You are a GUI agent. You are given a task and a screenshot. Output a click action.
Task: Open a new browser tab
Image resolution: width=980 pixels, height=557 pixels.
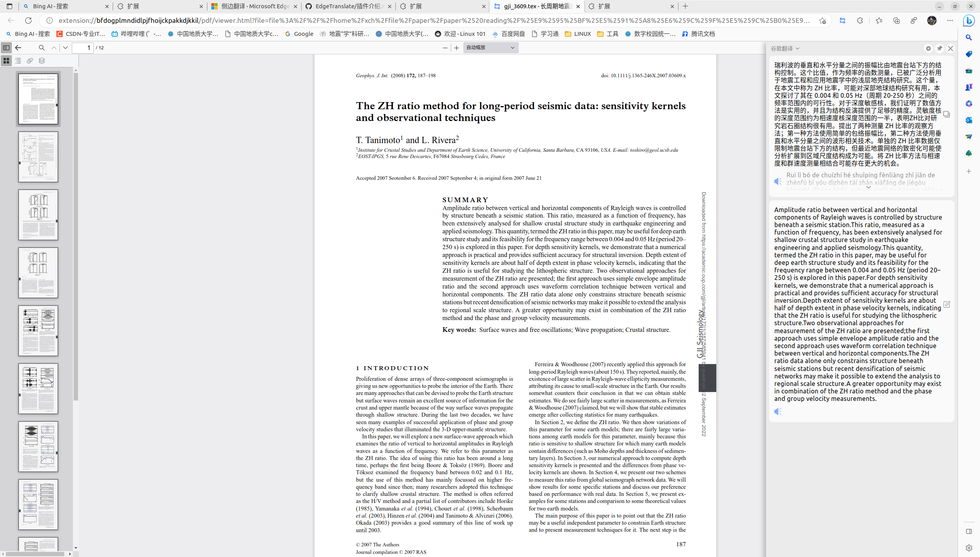click(x=686, y=6)
